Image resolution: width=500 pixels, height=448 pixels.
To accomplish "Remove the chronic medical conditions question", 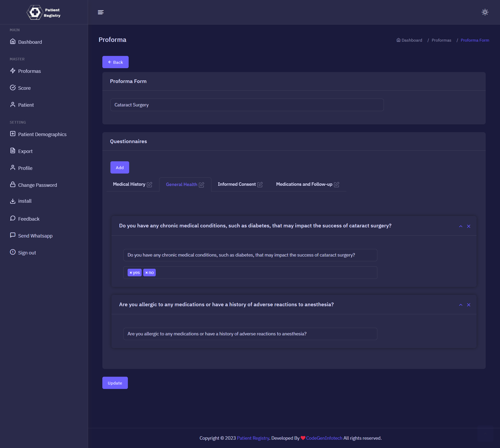I will [468, 226].
